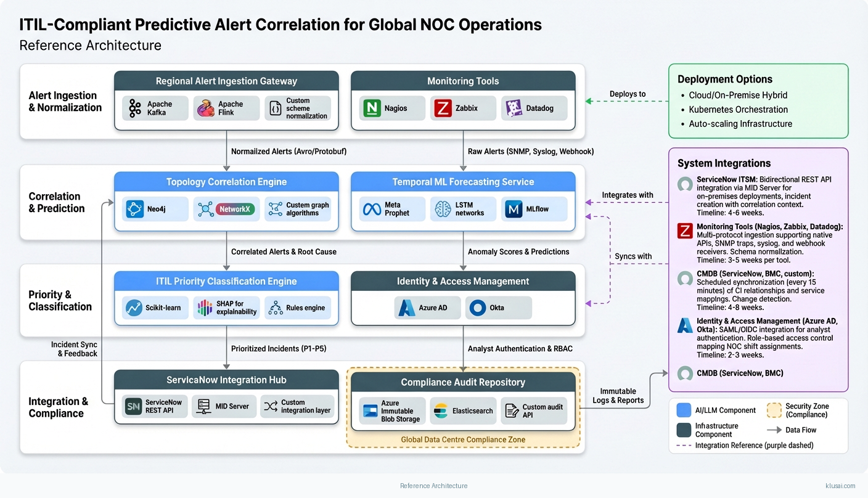The height and width of the screenshot is (498, 868).
Task: Select the Temporal ML Forecasting Service header
Action: pyautogui.click(x=463, y=182)
